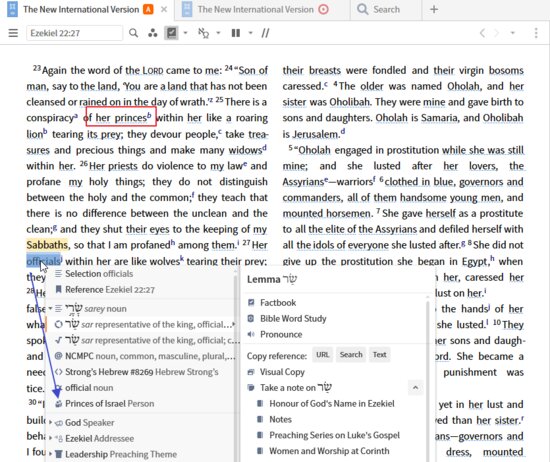Go back with left navigation arrow
Image resolution: width=550 pixels, height=462 pixels.
483,33
